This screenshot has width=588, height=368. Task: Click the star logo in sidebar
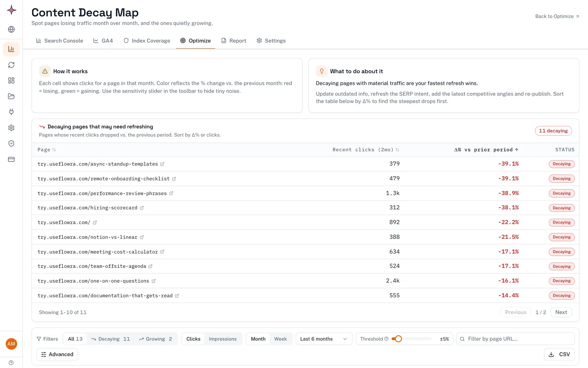click(11, 10)
